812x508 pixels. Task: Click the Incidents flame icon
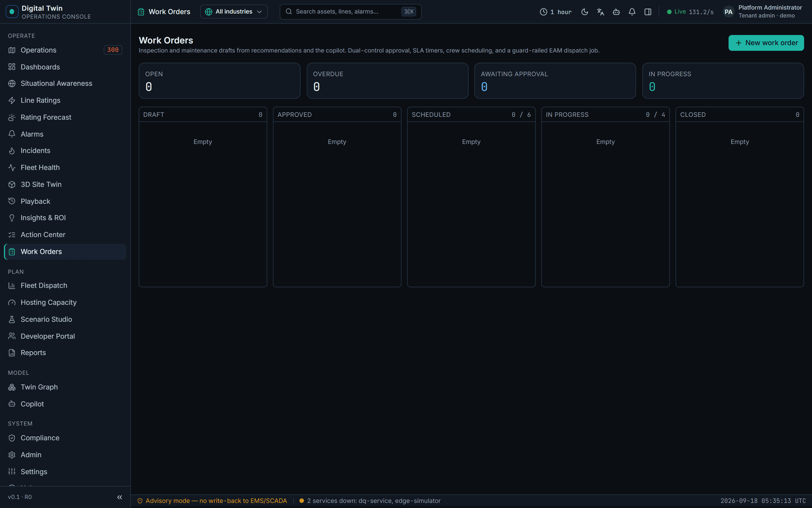pyautogui.click(x=12, y=150)
